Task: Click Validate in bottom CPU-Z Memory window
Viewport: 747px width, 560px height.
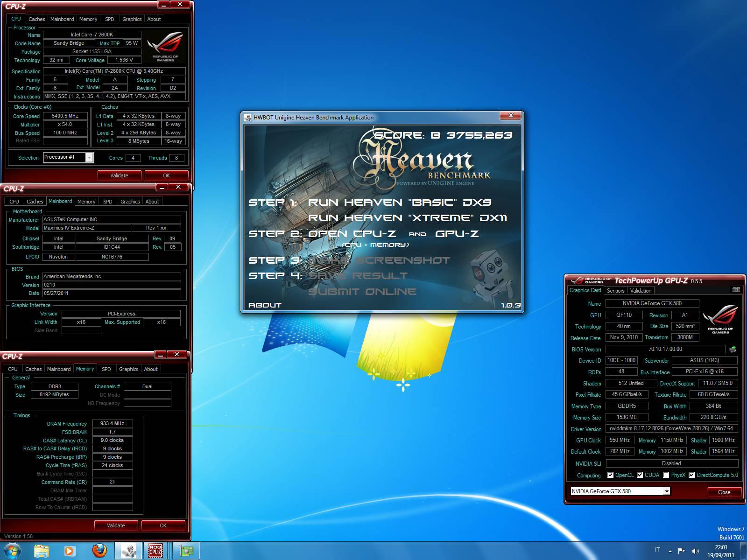Action: [x=116, y=525]
